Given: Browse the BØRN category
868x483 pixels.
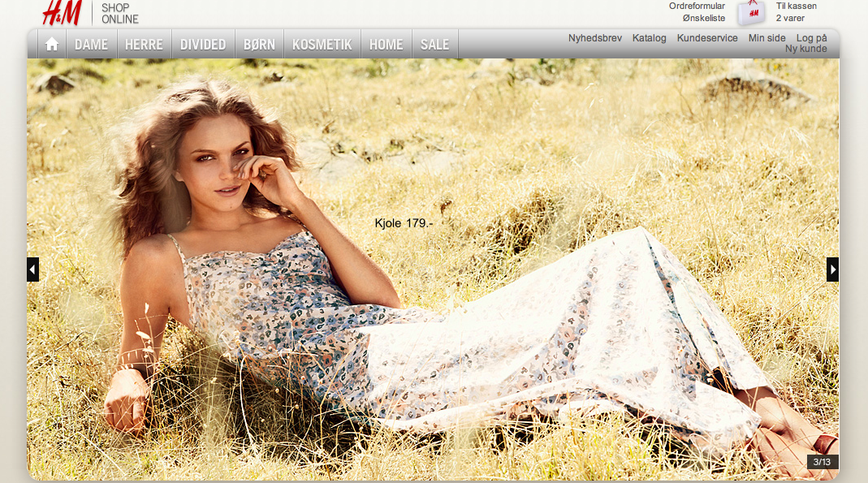Looking at the screenshot, I should tap(259, 45).
